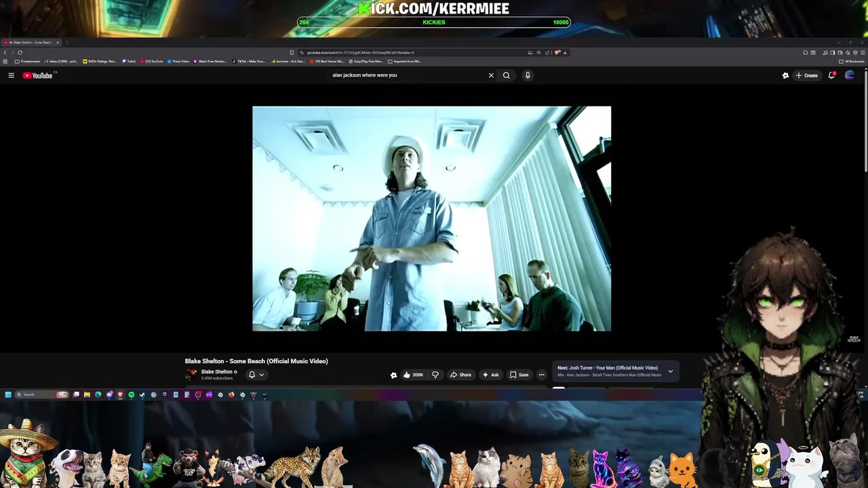Viewport: 868px width, 488px height.
Task: Open Steam from the taskbar
Action: pos(142,394)
